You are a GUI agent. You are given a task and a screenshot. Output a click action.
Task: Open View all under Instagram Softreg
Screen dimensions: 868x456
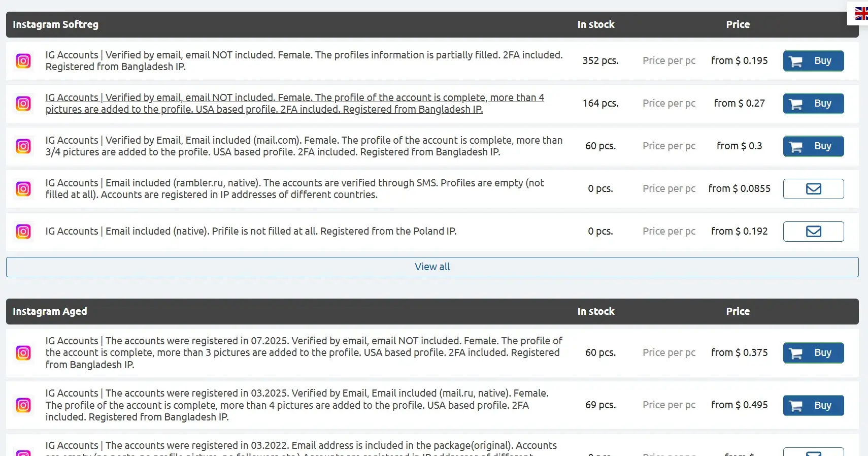[432, 267]
